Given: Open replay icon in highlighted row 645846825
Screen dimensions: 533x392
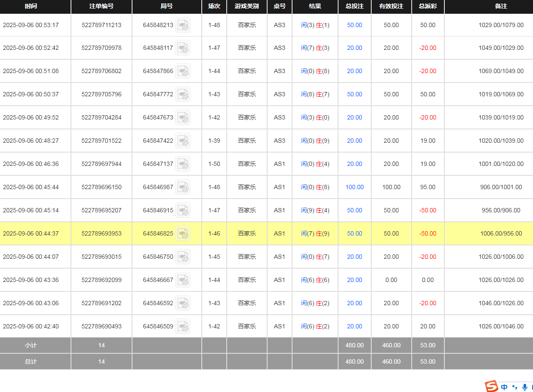Looking at the screenshot, I should point(183,234).
